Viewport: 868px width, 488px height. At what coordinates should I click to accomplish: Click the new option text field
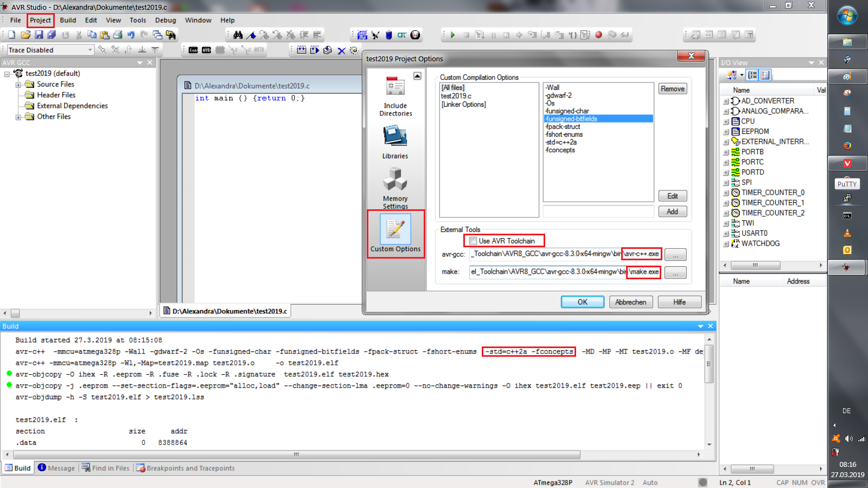(598, 211)
